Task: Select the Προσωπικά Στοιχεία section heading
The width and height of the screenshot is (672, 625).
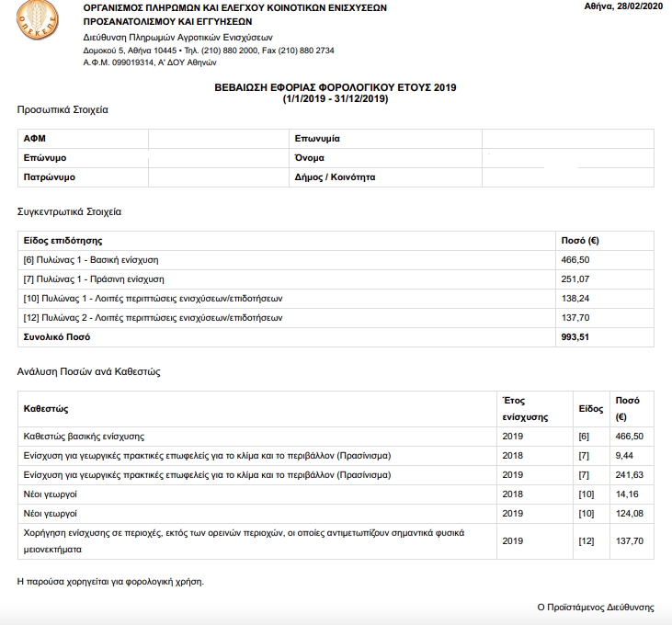Action: click(63, 109)
